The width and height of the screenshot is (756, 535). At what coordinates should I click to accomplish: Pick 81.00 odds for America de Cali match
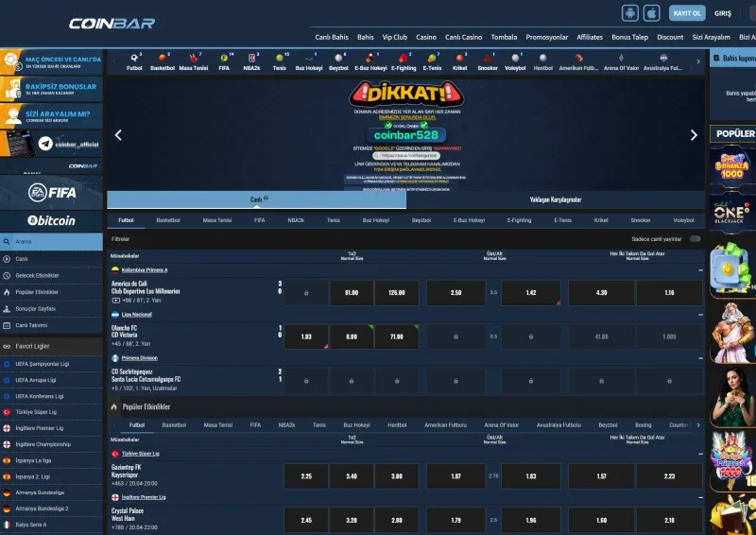point(352,293)
